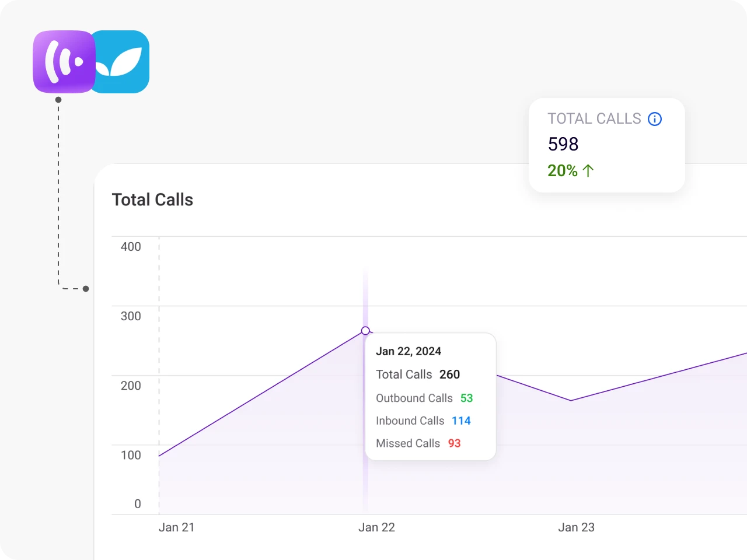Screen dimensions: 747x560
Task: Click the Jan 21 start point of chart line
Action: (159, 456)
